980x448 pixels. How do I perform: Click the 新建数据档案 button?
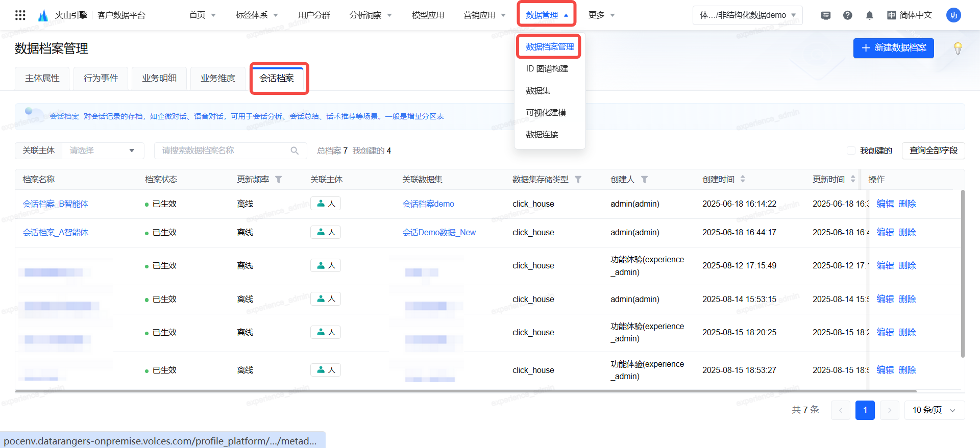(x=893, y=48)
